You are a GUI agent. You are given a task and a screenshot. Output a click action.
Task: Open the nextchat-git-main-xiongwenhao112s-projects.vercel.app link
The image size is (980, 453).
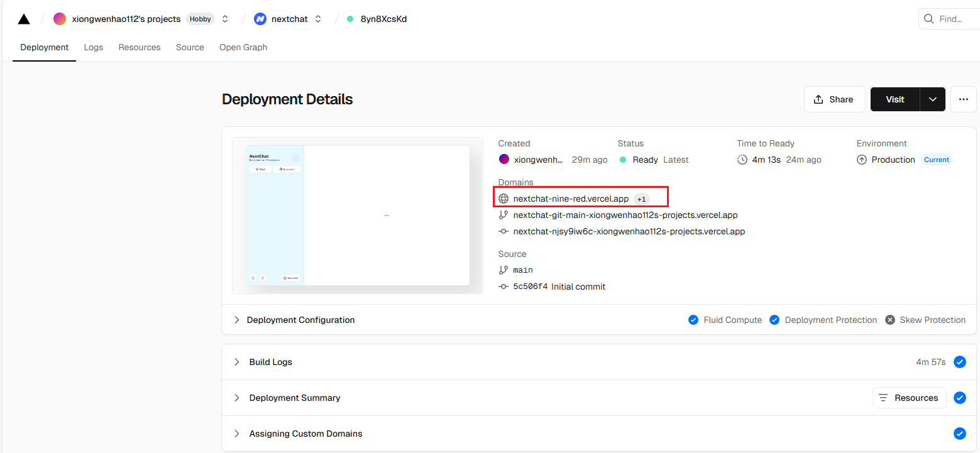pos(625,215)
